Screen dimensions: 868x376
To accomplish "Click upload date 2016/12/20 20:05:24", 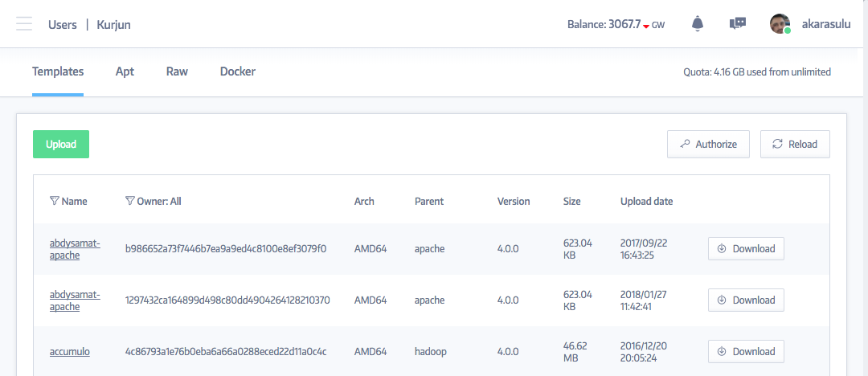I will (x=644, y=352).
